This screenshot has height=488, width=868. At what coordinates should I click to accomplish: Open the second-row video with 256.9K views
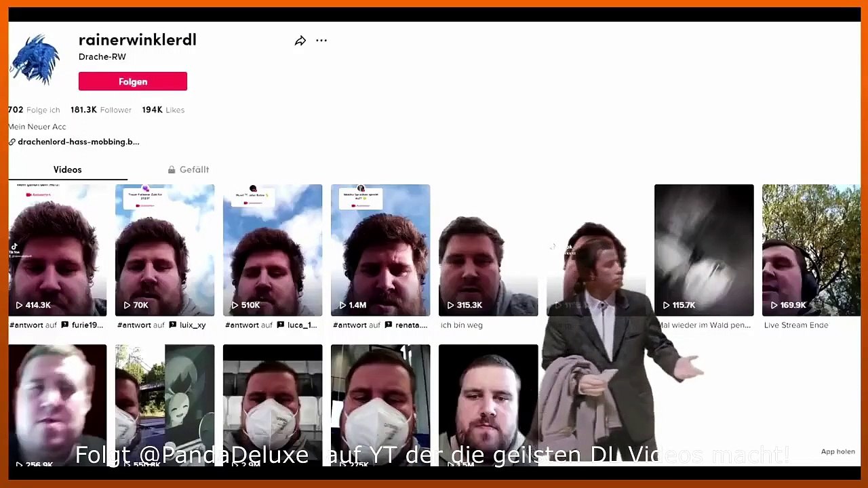pyautogui.click(x=58, y=405)
